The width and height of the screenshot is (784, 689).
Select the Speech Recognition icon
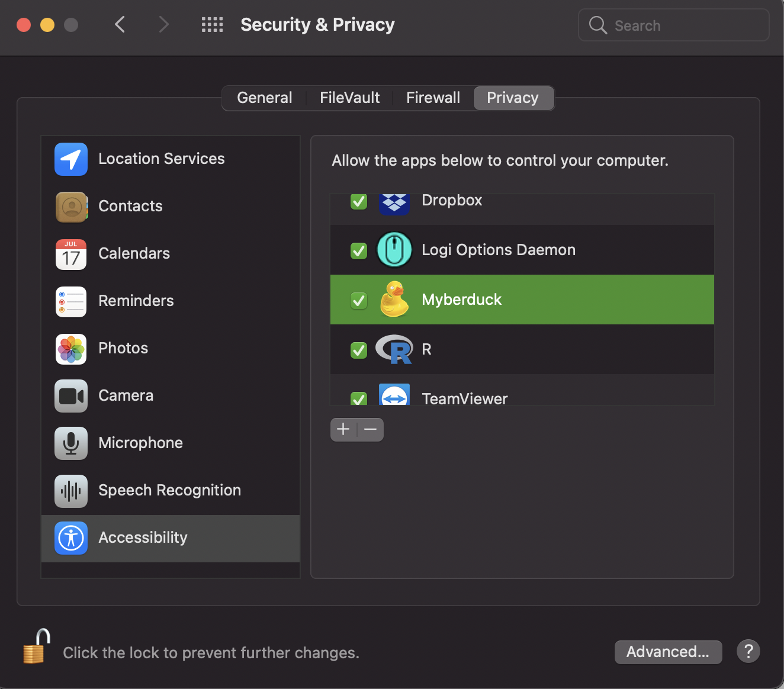tap(70, 491)
